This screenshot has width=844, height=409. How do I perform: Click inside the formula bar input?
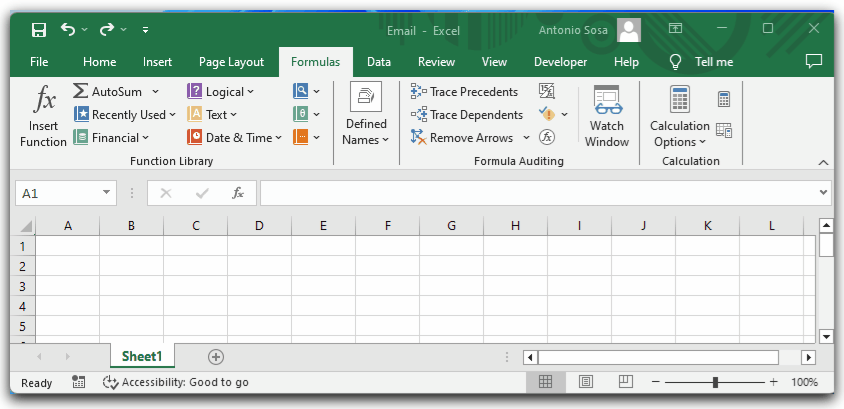point(538,193)
